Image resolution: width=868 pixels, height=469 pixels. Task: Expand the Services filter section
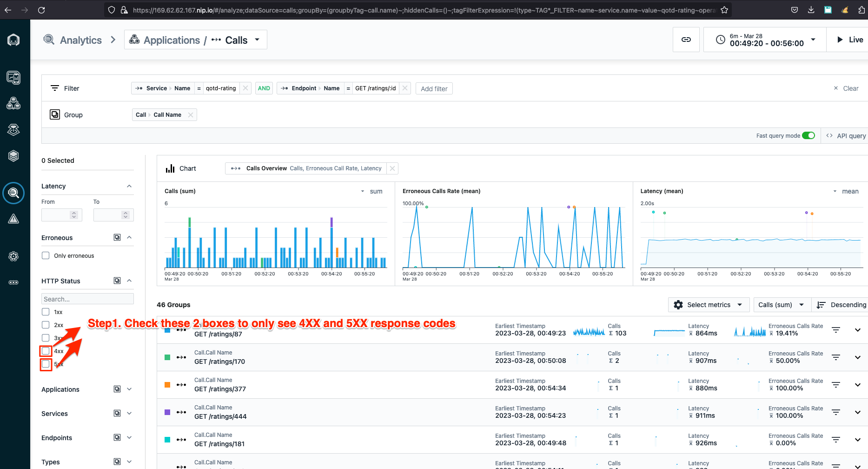[x=129, y=413]
